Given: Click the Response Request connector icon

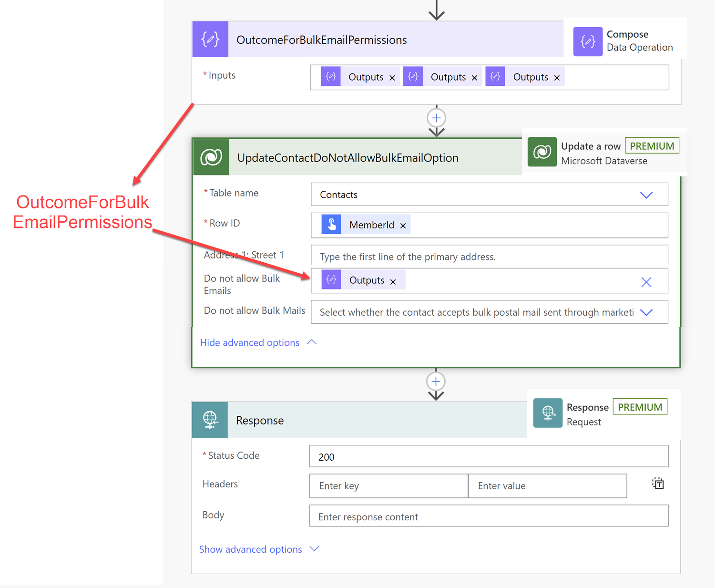Looking at the screenshot, I should (548, 413).
